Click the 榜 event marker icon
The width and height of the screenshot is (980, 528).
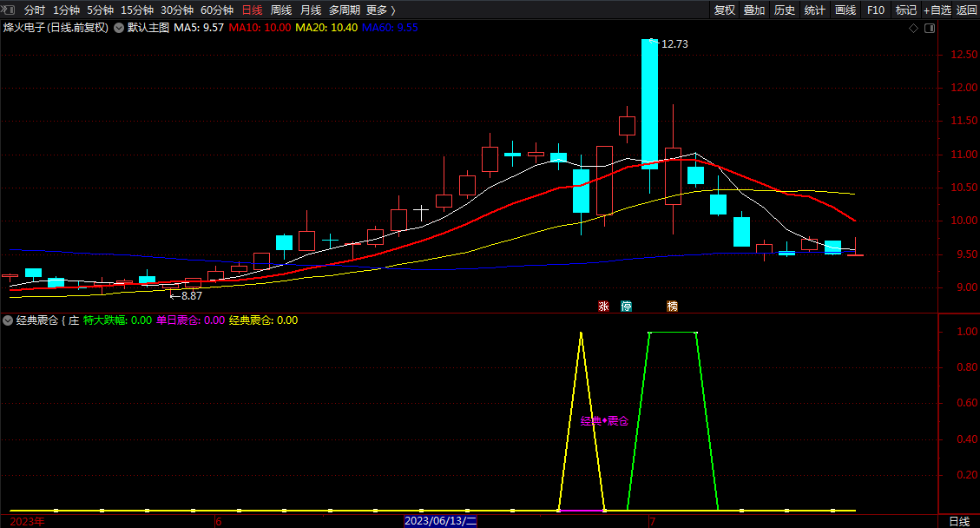coord(672,306)
